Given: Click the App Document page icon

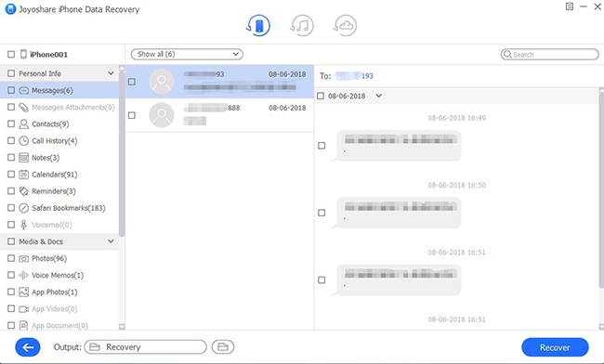Looking at the screenshot, I should point(24,326).
